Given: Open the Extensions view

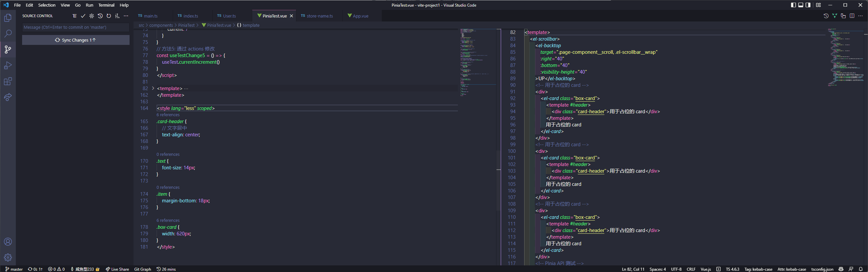Looking at the screenshot, I should pyautogui.click(x=8, y=81).
